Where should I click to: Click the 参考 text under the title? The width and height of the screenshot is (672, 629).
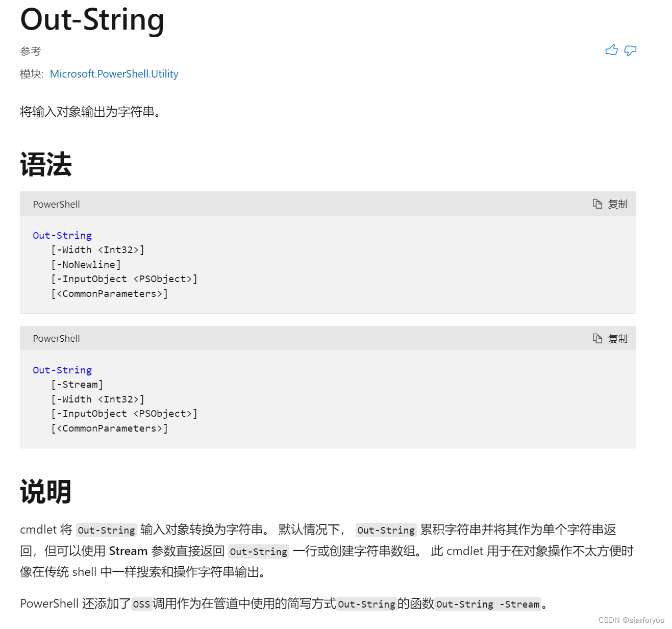30,51
